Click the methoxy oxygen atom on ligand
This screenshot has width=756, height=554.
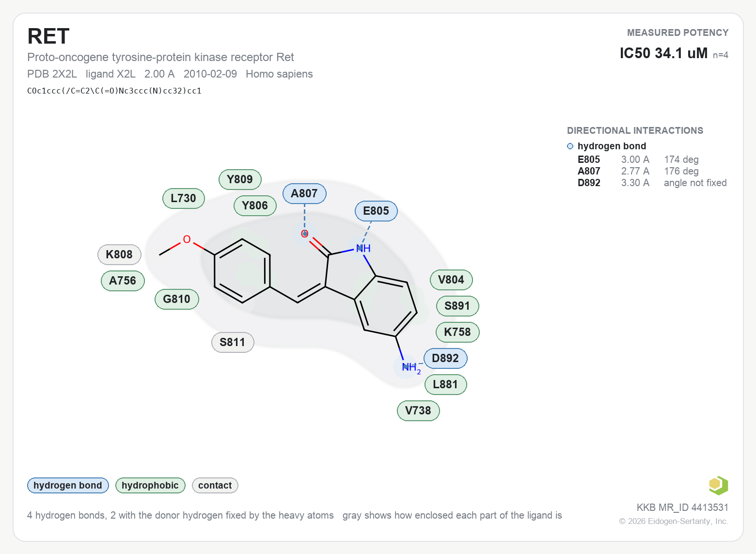pos(187,239)
